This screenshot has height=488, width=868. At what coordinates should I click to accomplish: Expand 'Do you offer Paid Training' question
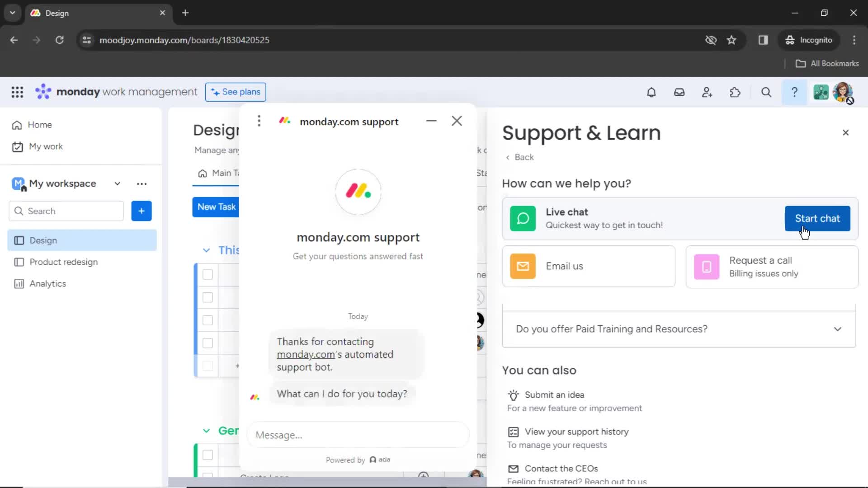679,329
